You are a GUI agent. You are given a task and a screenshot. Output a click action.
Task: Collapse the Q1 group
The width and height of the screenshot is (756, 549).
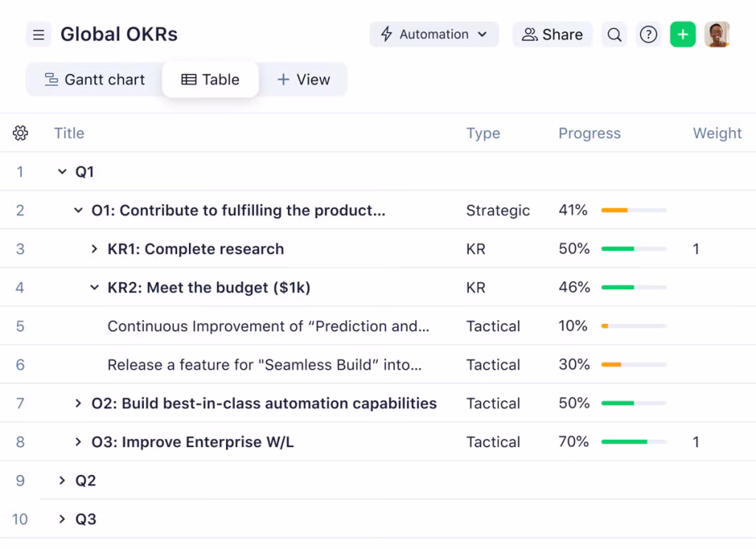[62, 172]
